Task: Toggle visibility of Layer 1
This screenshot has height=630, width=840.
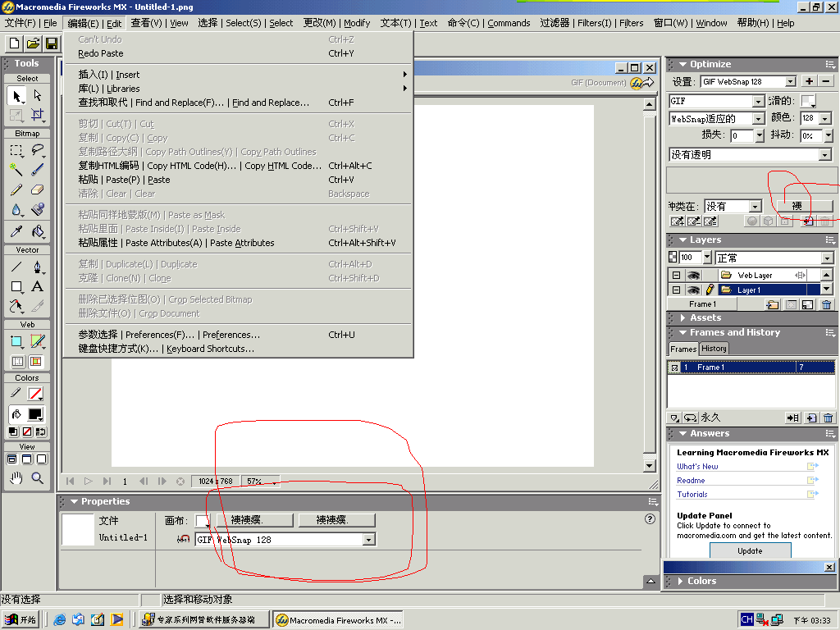Action: tap(693, 290)
